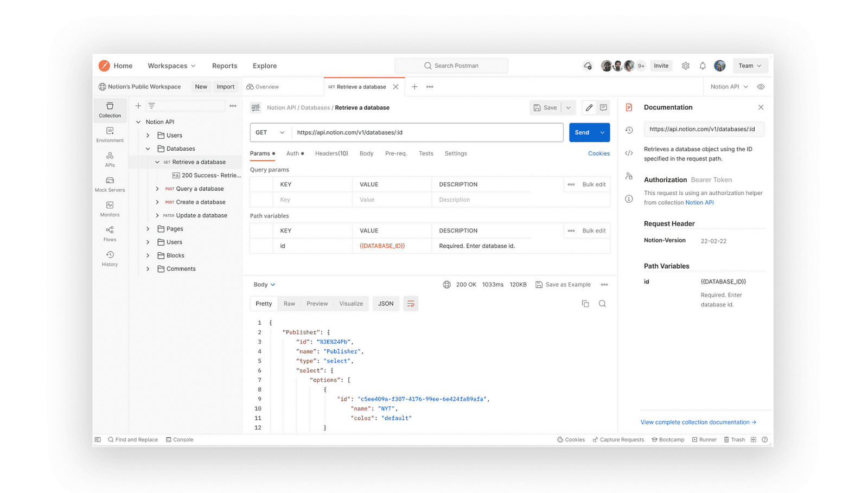This screenshot has width=868, height=493.
Task: Switch to the Headers(10) tab
Action: 331,153
